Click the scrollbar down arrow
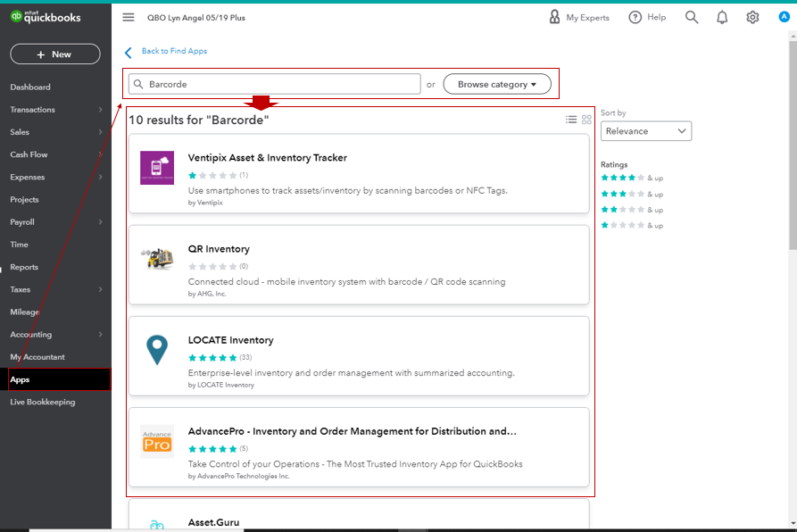Image resolution: width=797 pixels, height=532 pixels. tap(793, 523)
